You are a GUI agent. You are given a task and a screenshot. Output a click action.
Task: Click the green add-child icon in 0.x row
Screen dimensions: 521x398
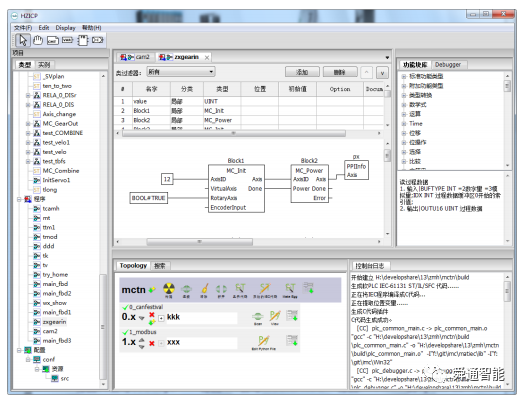[152, 322]
